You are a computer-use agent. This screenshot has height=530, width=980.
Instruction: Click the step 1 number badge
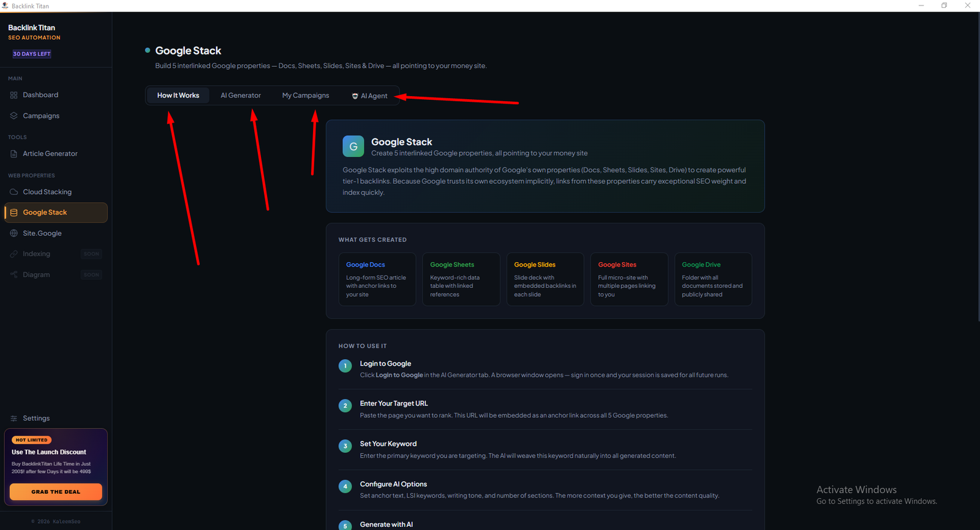345,366
